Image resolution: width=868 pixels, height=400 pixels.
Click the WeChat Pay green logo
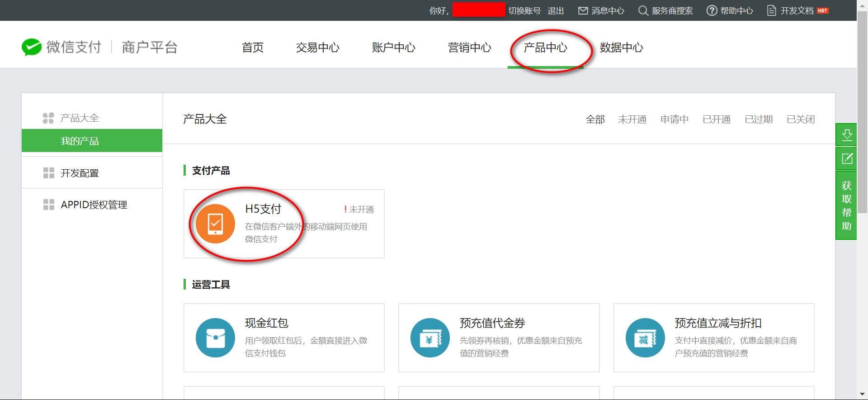[32, 47]
